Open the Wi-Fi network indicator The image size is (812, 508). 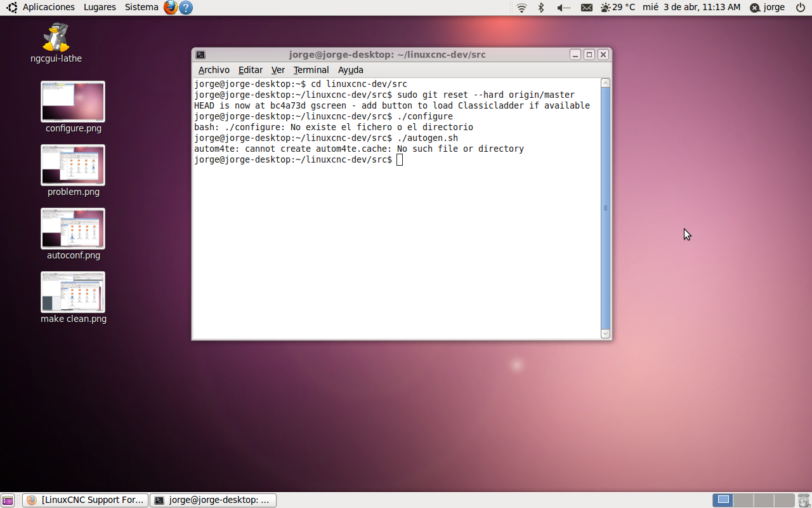point(521,8)
